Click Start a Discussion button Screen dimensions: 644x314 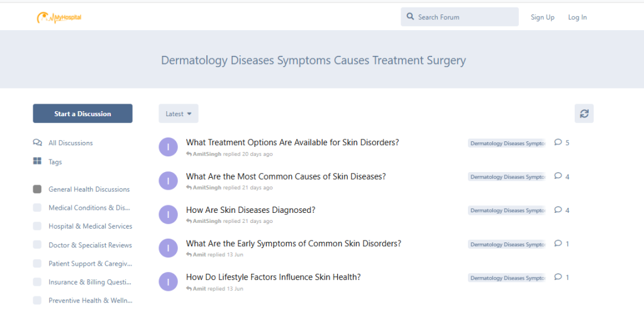point(82,114)
